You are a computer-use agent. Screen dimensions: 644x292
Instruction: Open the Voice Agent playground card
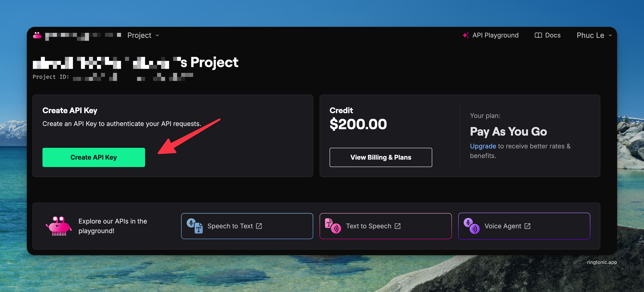[524, 226]
